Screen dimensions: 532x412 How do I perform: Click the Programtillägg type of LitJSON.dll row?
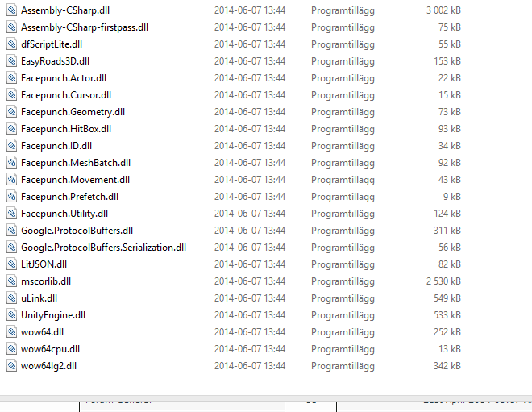pos(343,265)
